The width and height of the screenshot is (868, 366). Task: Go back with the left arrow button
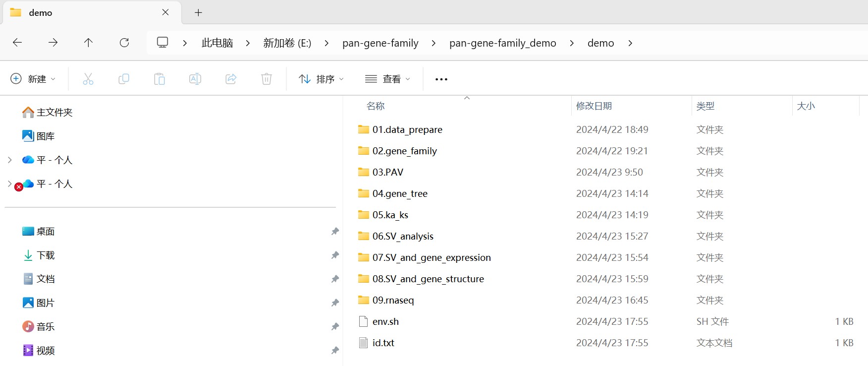17,43
